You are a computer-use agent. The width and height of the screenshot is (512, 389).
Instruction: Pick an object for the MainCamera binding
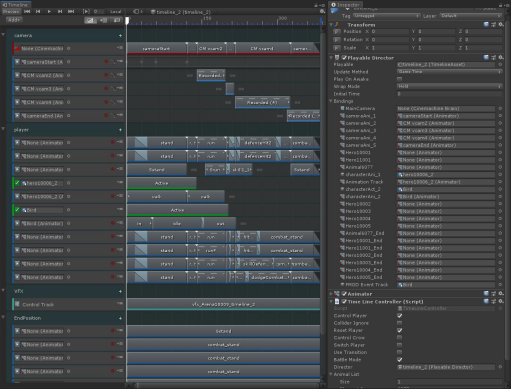coord(500,109)
